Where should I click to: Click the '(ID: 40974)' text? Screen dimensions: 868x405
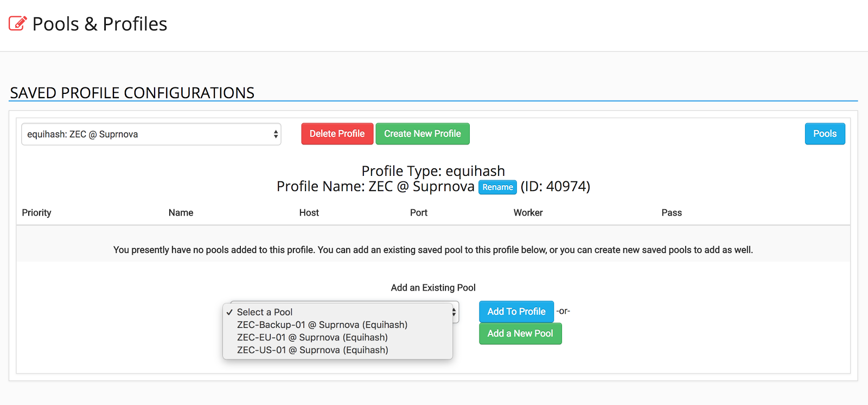tap(556, 187)
